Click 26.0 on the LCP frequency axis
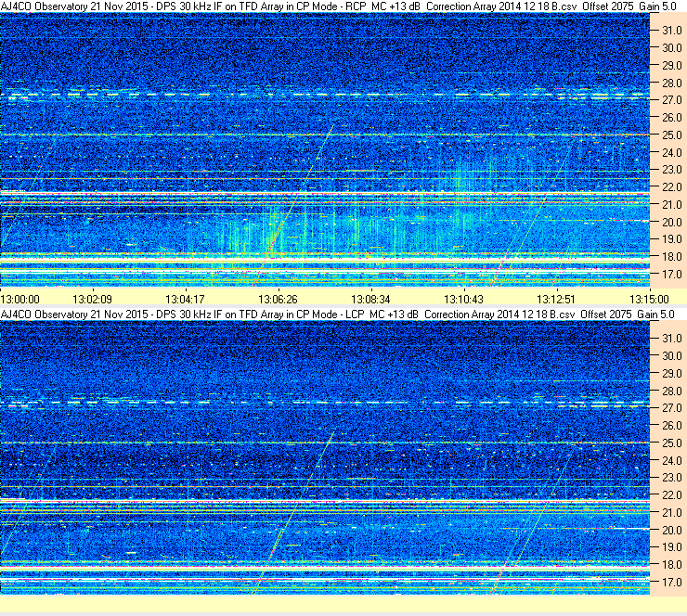 [x=672, y=426]
